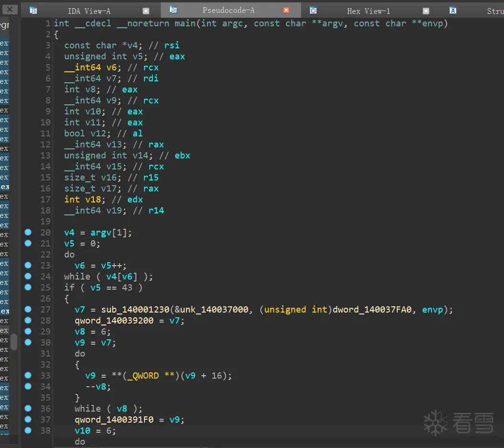The image size is (504, 448).
Task: Toggle breakpoint dot on line 24
Action: (x=28, y=276)
